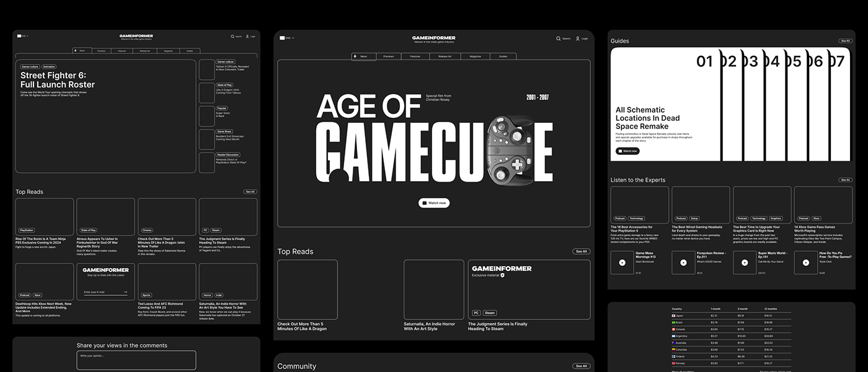Open the Release list tab
This screenshot has width=868, height=372.
(445, 56)
